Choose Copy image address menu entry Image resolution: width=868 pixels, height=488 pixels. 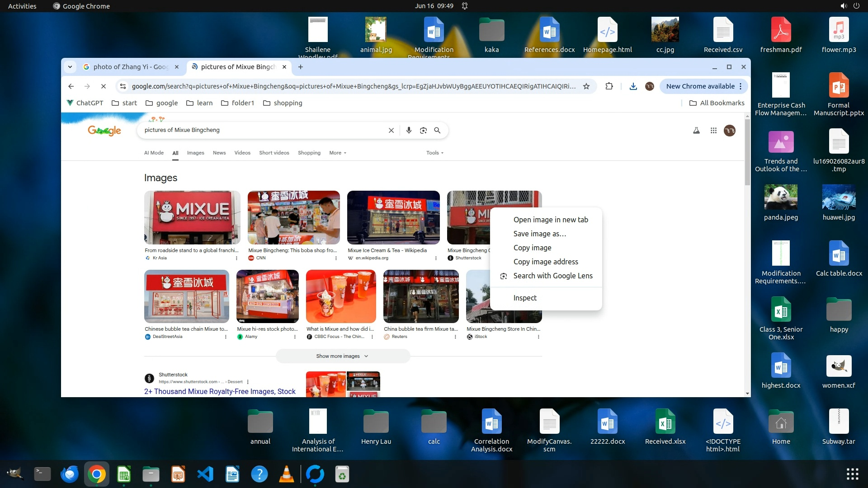click(x=545, y=262)
